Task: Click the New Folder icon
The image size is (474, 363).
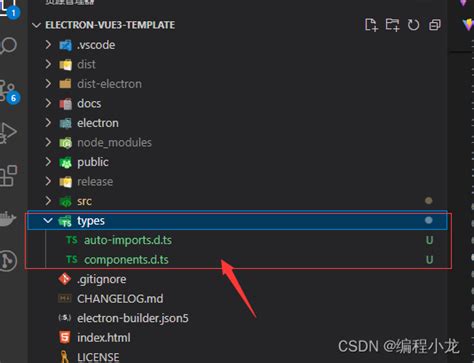Action: (392, 25)
